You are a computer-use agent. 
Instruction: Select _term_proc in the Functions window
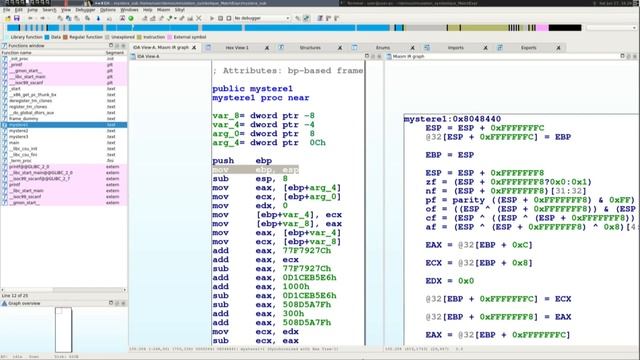click(64, 161)
